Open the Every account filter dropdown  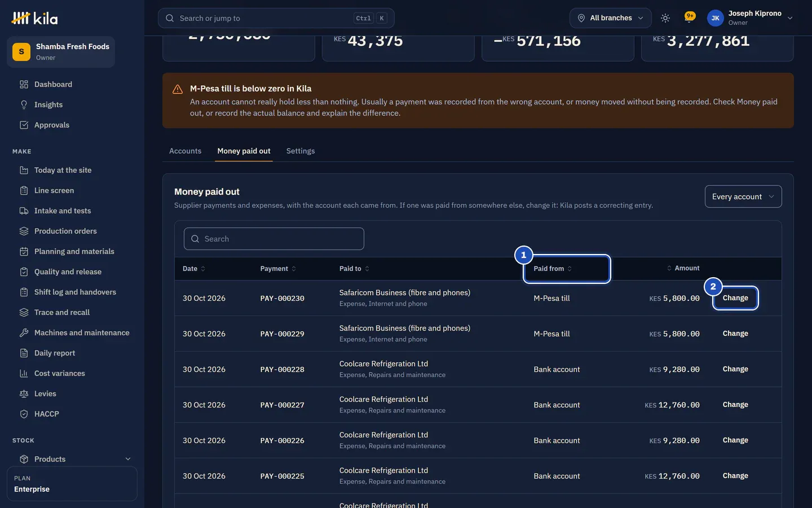743,196
